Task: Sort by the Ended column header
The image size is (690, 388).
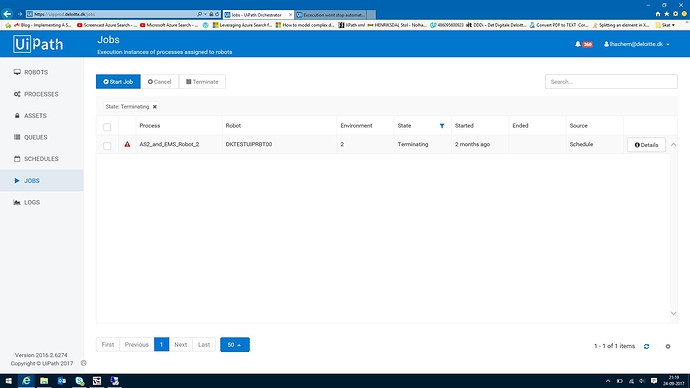Action: (520, 126)
